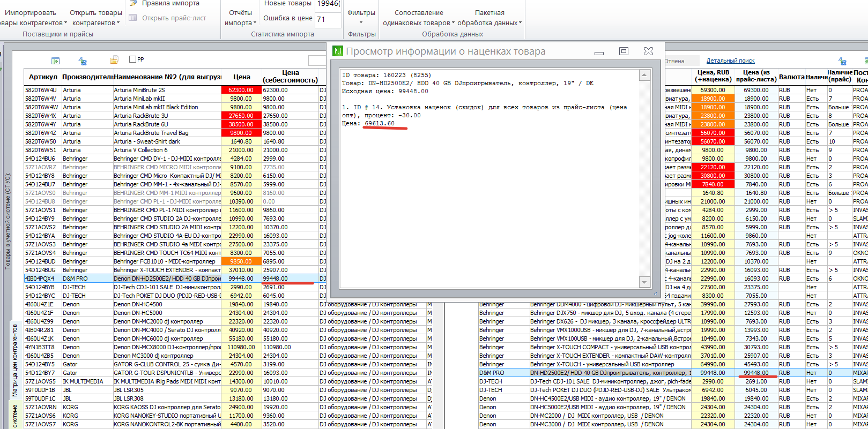The height and width of the screenshot is (429, 868).
Task: Click the Валюта column header
Action: coord(791,77)
